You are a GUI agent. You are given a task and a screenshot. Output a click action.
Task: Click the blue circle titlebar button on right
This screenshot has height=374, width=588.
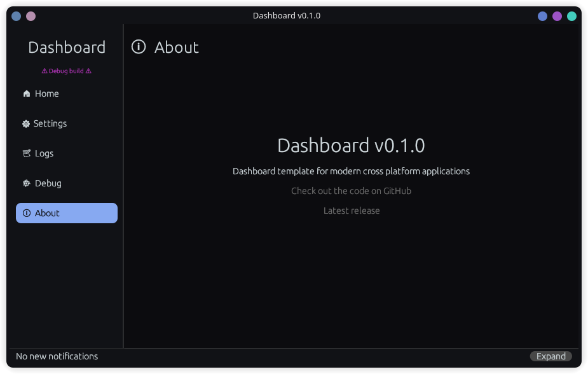(x=542, y=16)
